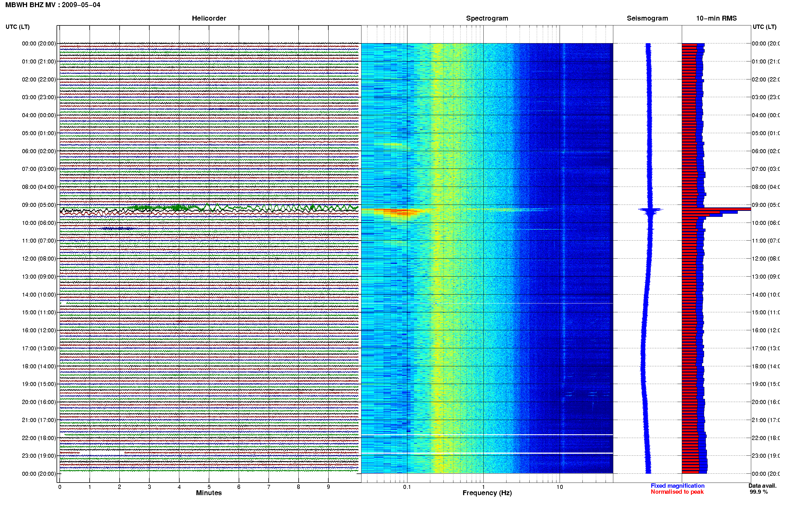Click the large amplitude spike in the Seismogram panel
Viewport: 812px width, 508px height.
pyautogui.click(x=650, y=210)
